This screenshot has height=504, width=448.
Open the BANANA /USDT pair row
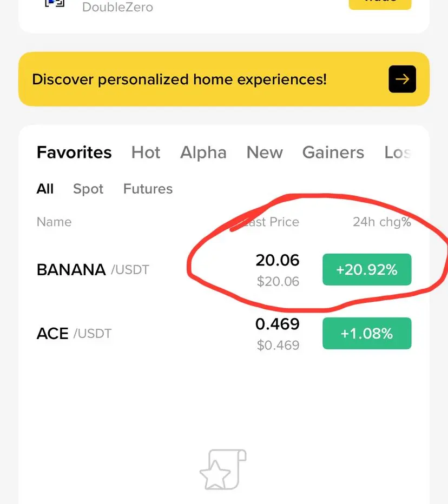coord(224,270)
